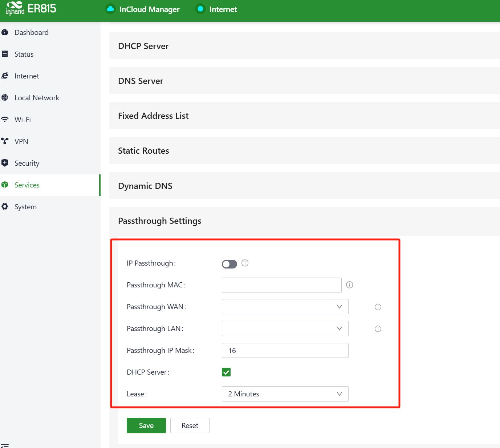Uncheck the DHCP Server checkbox
The image size is (500, 448).
[226, 372]
